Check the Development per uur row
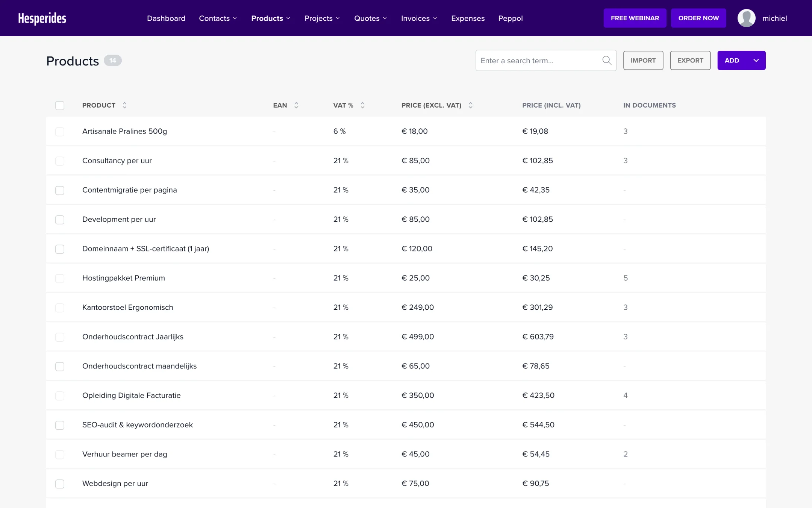The image size is (812, 508). [60, 219]
